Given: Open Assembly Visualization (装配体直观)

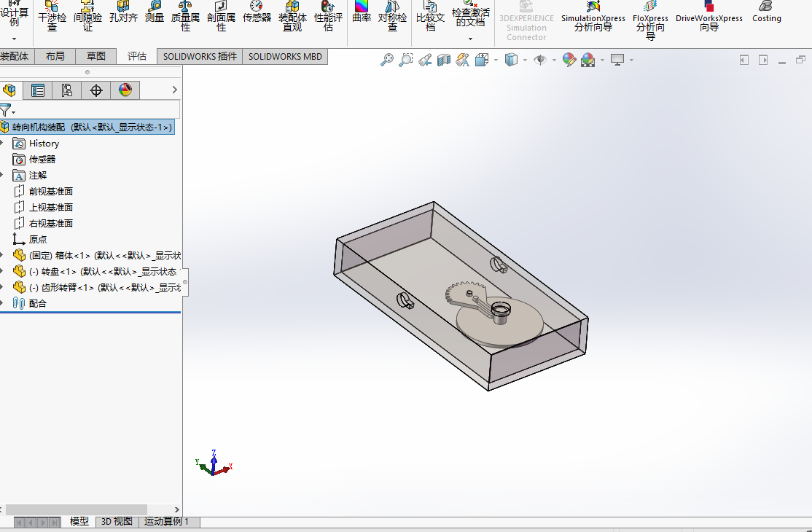Looking at the screenshot, I should tap(292, 17).
